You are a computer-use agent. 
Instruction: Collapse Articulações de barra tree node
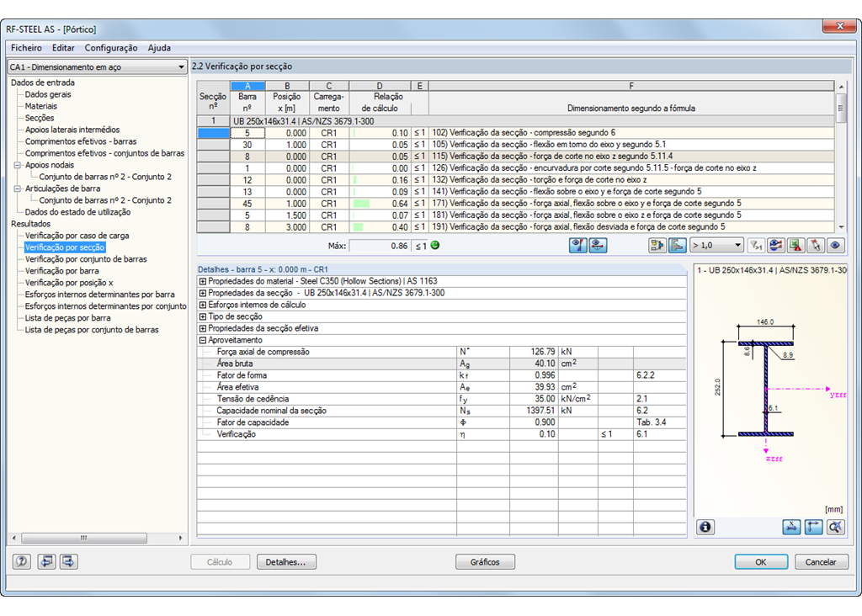pyautogui.click(x=18, y=189)
